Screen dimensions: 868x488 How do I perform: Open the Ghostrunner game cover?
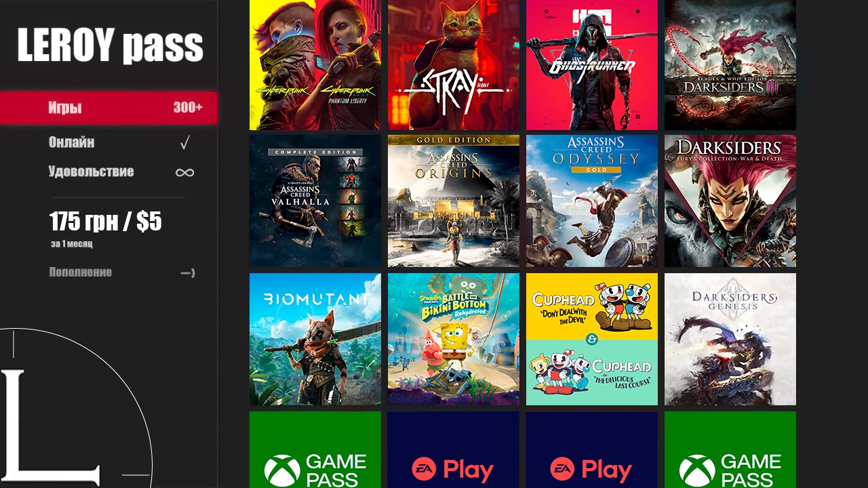[592, 65]
